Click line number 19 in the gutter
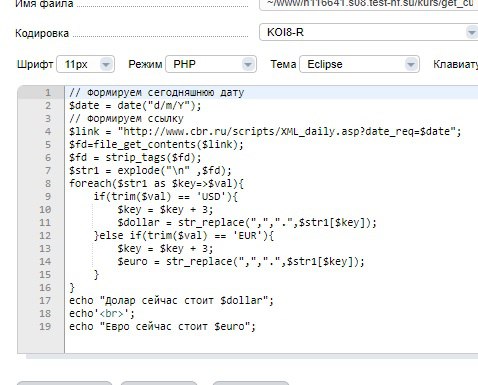The width and height of the screenshot is (478, 385). click(45, 326)
